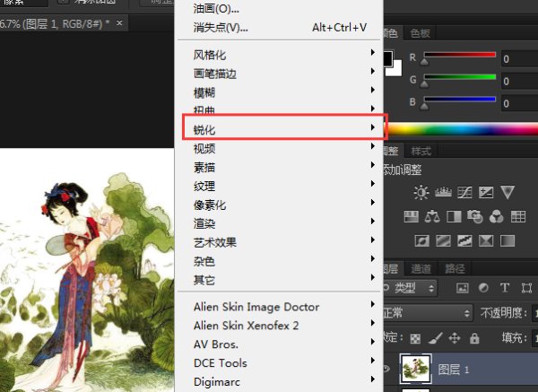
Task: Open the 类型 layer filter dropdown
Action: coord(411,288)
